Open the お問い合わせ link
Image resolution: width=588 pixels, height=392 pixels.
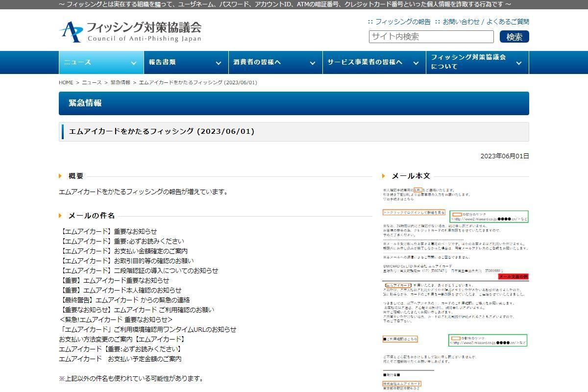tap(461, 22)
